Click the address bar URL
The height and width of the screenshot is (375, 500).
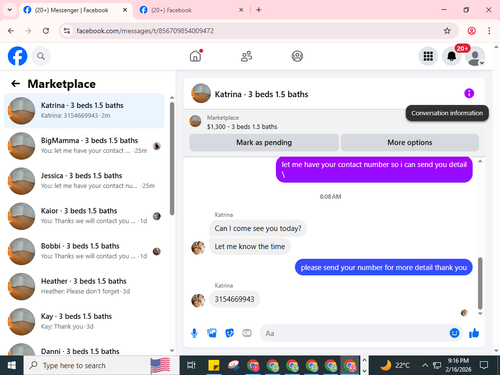[x=145, y=31]
